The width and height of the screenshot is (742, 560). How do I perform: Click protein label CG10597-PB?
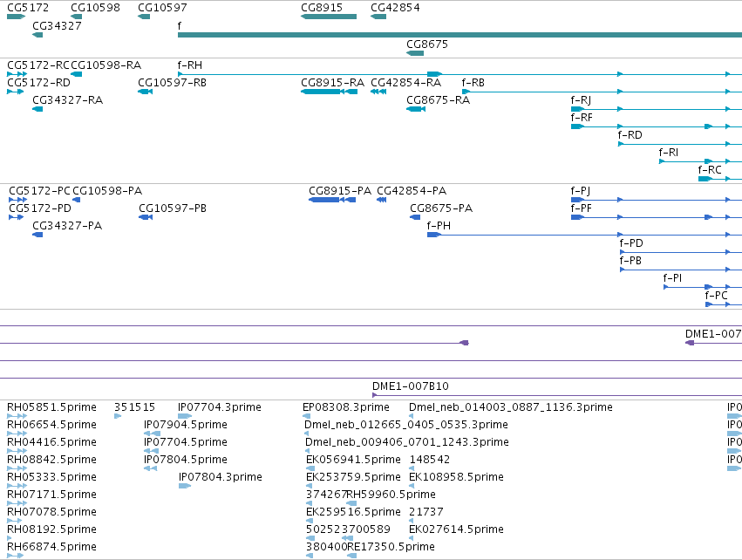pos(173,208)
